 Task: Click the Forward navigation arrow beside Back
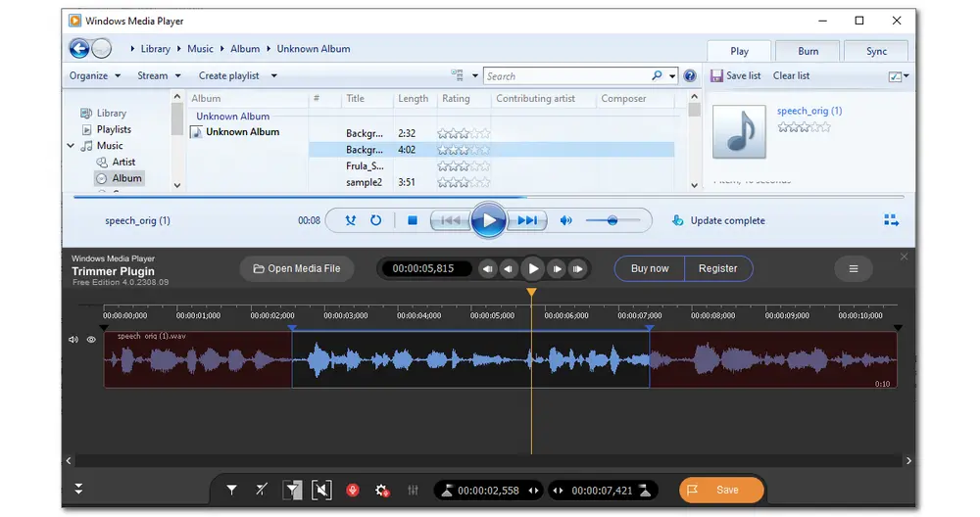[x=101, y=48]
